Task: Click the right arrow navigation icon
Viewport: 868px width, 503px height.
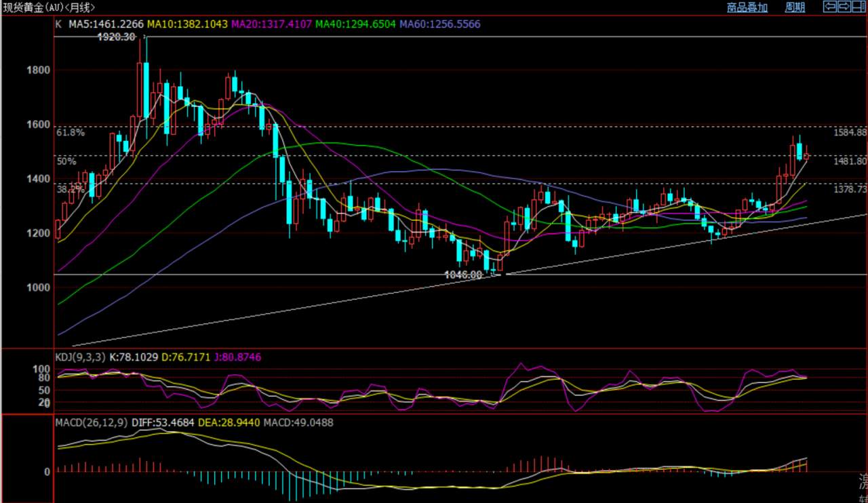Action: point(845,7)
